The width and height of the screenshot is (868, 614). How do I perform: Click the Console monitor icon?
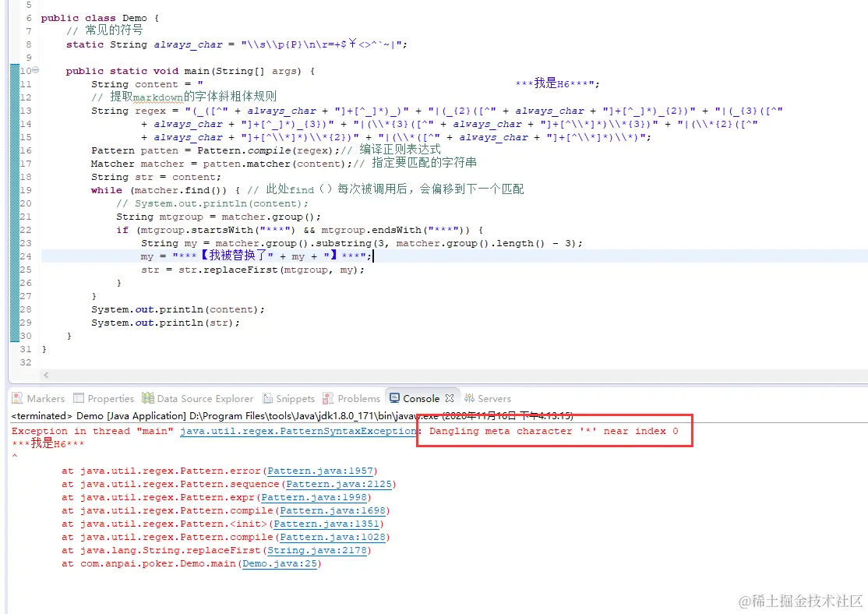(395, 398)
